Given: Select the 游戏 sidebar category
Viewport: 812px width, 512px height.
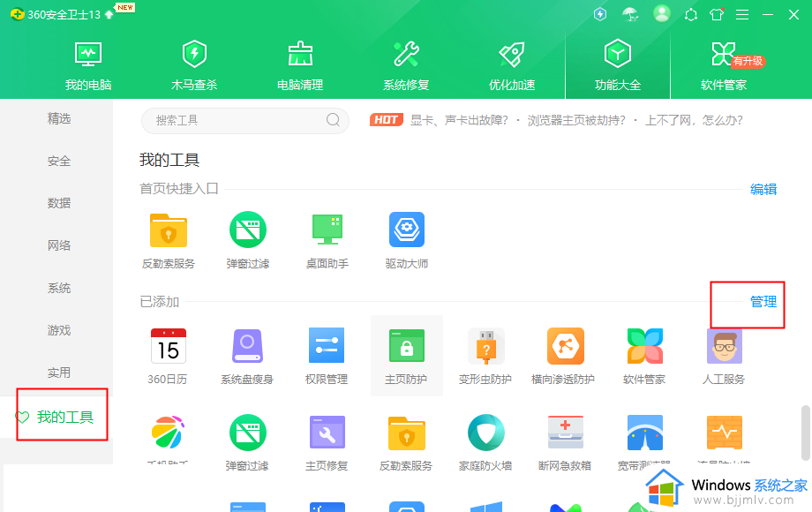Looking at the screenshot, I should 58,330.
